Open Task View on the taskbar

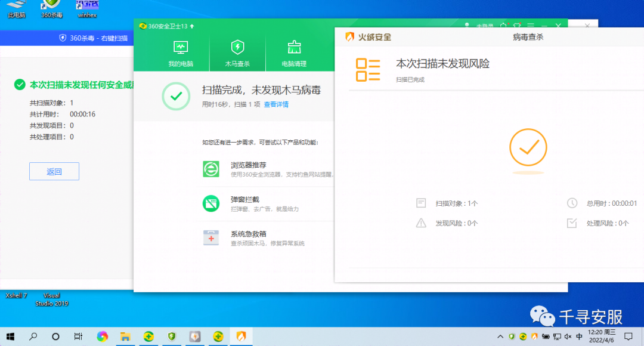[78, 336]
